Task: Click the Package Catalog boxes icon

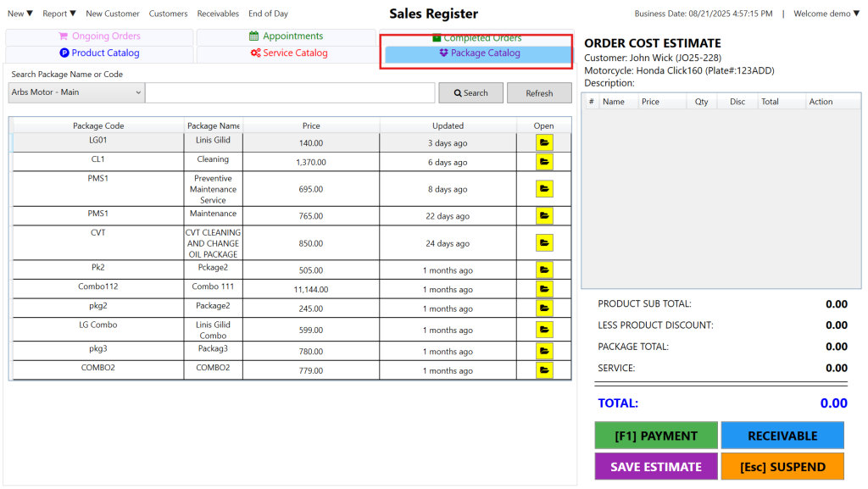Action: (443, 53)
